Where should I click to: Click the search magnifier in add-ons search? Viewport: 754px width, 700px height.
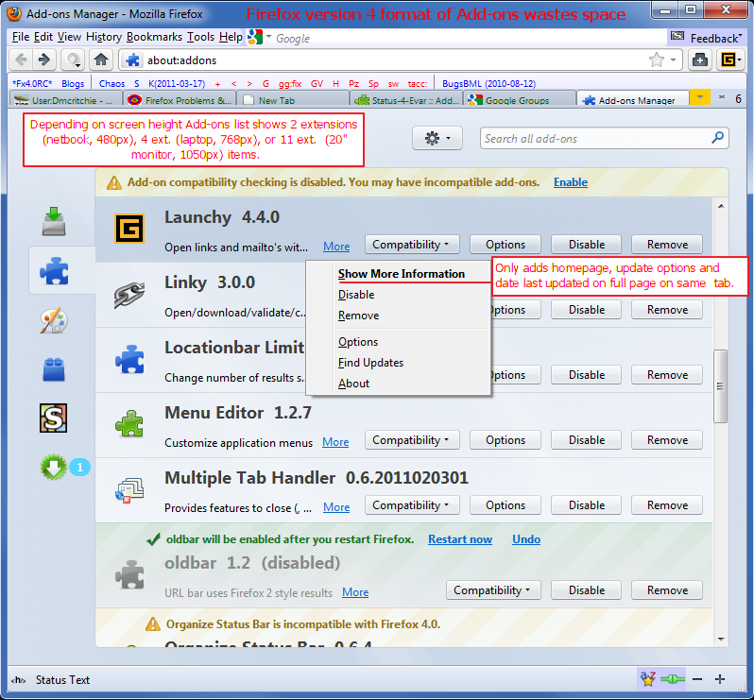click(x=717, y=138)
